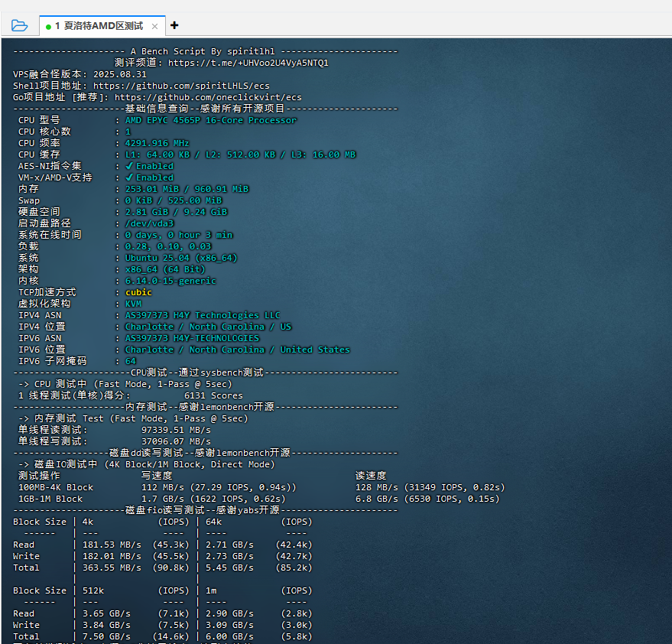The width and height of the screenshot is (672, 644).
Task: Click the KVM virtualization value
Action: (133, 304)
